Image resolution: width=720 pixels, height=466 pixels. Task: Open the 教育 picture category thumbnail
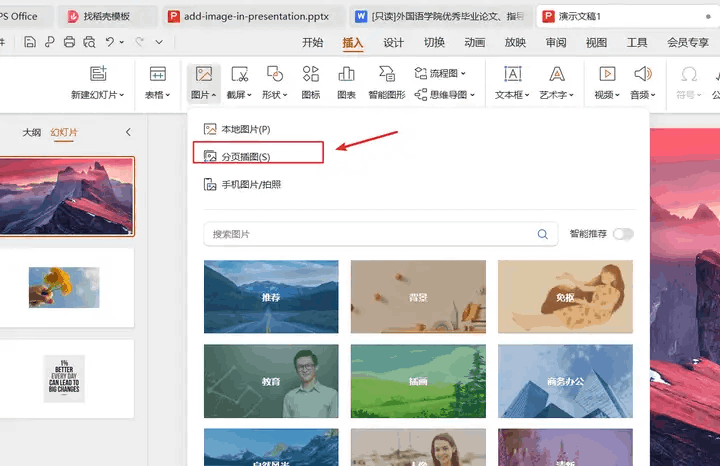click(x=271, y=381)
